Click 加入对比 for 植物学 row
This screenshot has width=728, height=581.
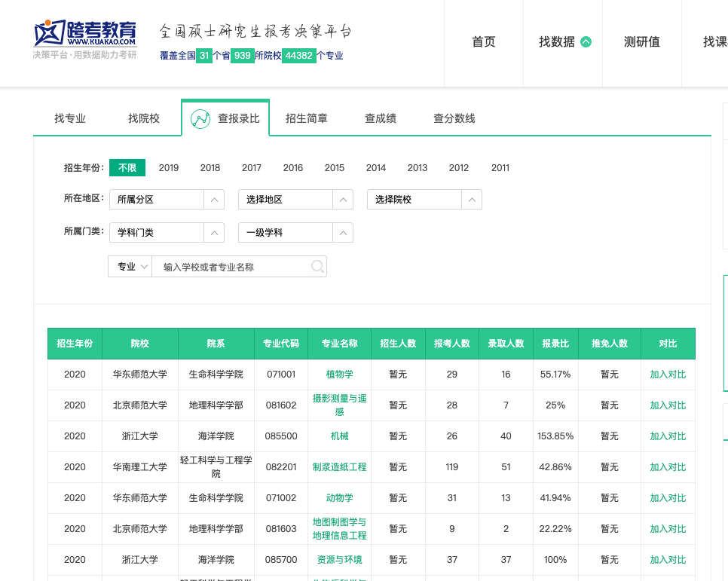668,375
